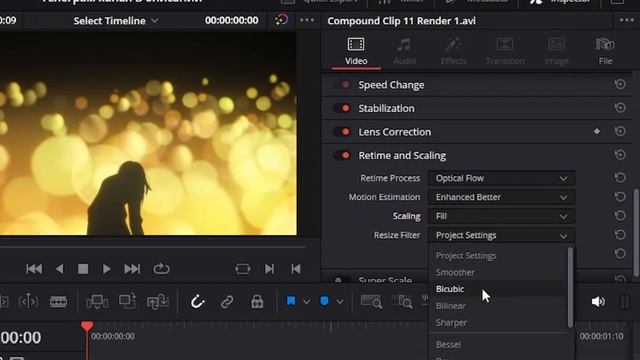Screen dimensions: 640x360
Task: Toggle the Lens Correction switch
Action: [342, 132]
